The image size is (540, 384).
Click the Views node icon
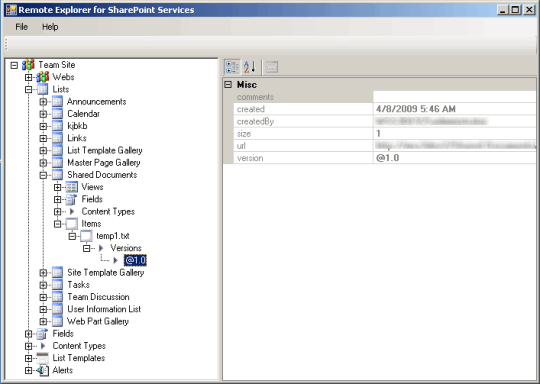click(72, 187)
